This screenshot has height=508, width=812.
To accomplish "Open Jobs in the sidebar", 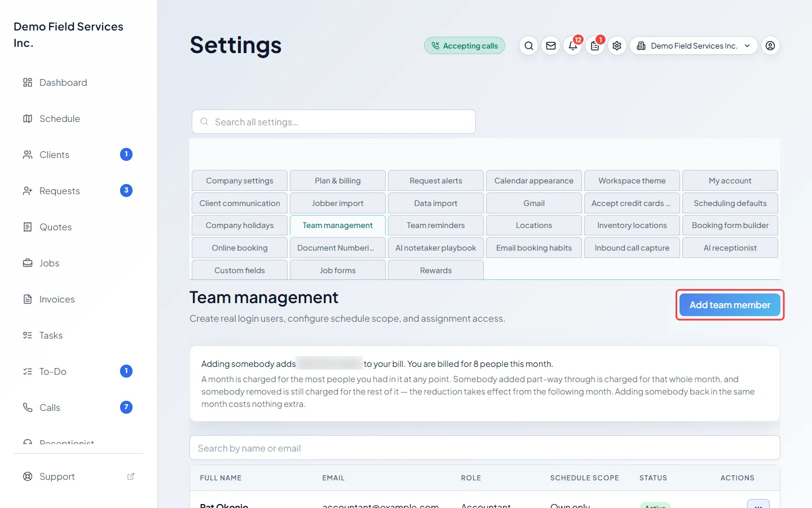I will point(78,263).
